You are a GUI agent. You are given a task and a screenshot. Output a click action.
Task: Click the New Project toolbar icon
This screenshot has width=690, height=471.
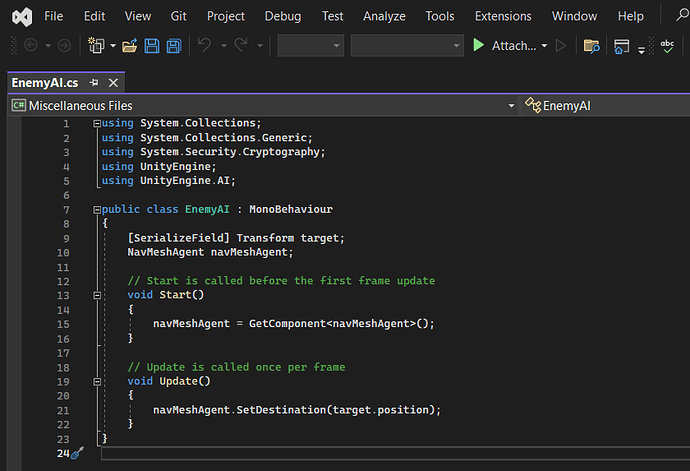tap(97, 46)
